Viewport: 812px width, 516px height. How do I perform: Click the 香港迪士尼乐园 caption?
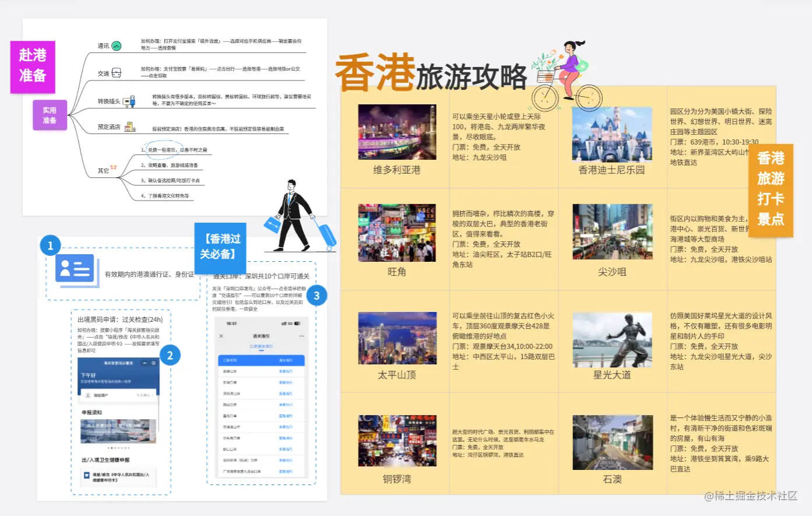(611, 170)
